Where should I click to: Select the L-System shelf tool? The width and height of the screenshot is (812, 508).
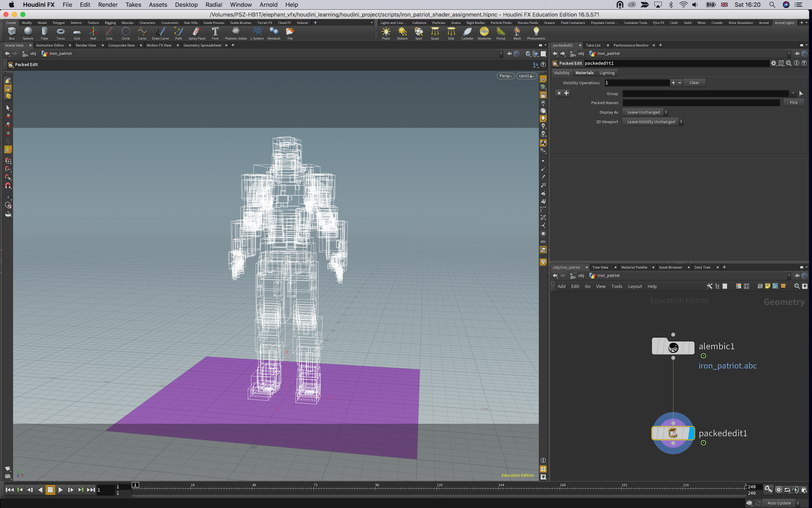257,32
